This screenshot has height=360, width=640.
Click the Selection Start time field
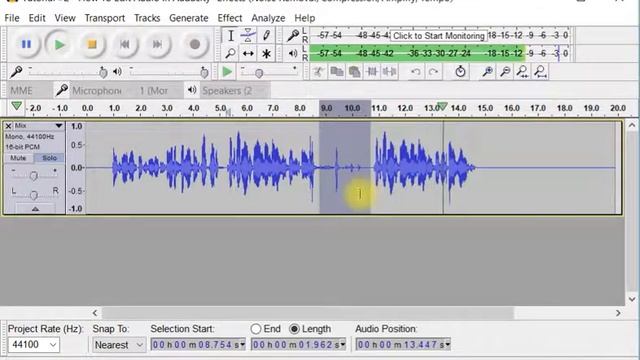tap(198, 345)
